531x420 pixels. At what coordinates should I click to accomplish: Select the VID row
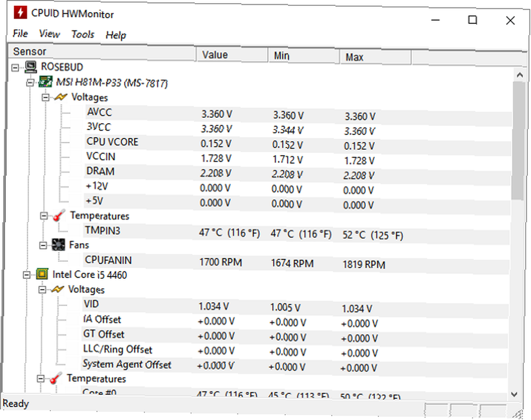point(295,306)
